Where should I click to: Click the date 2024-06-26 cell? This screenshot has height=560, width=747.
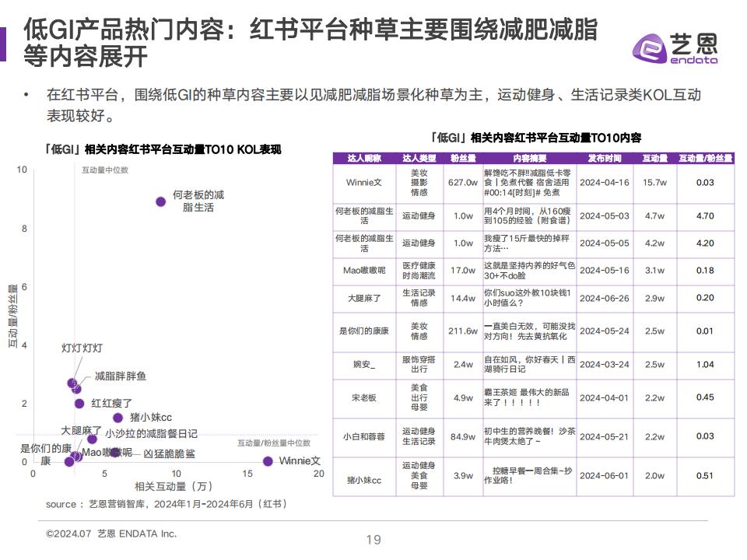604,298
